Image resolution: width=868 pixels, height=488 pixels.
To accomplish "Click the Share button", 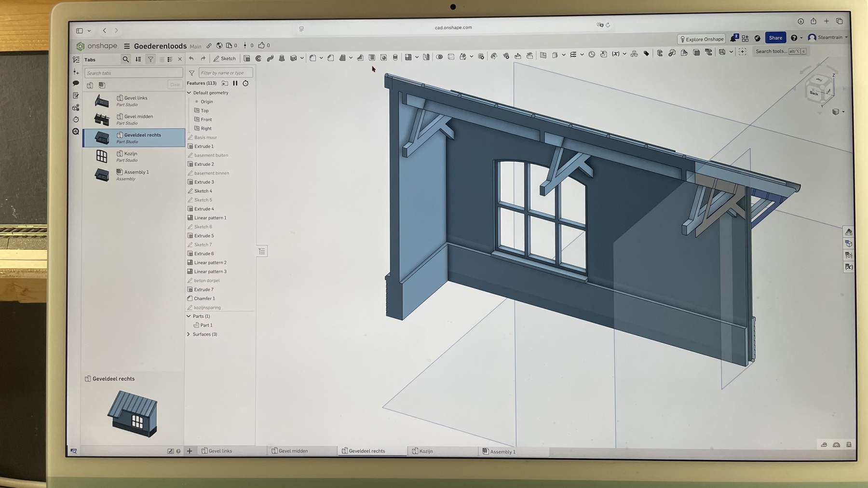I will 775,38.
